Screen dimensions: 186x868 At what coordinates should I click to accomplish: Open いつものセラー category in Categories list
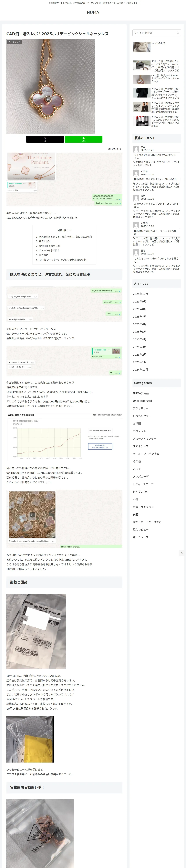[x=142, y=416]
